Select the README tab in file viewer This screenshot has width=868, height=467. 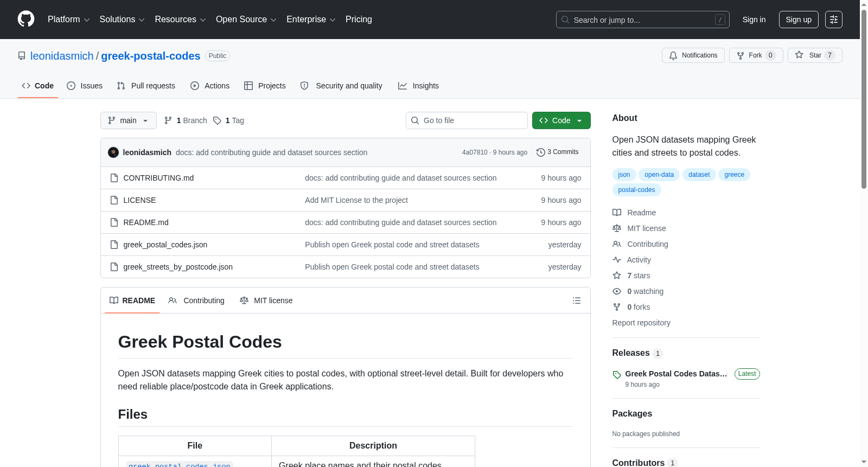tap(132, 300)
